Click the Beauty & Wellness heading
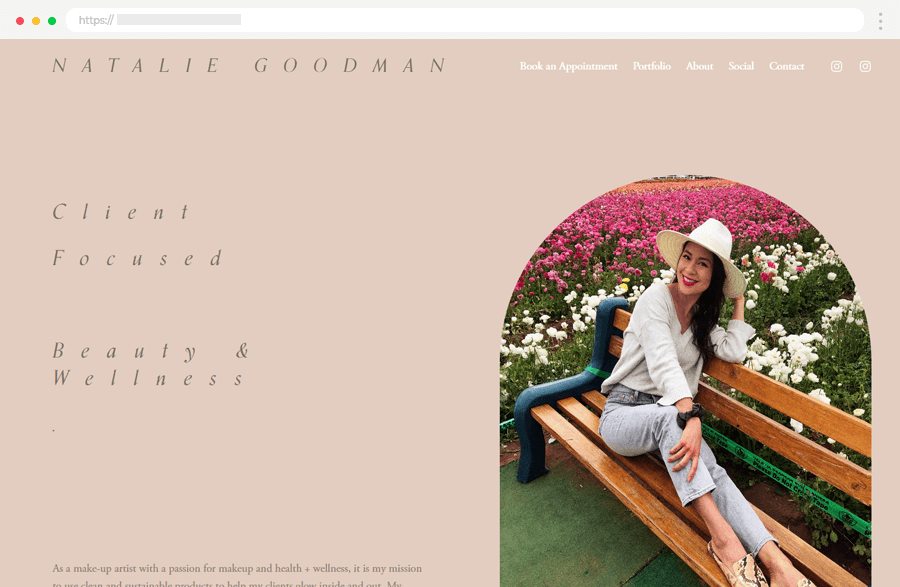Viewport: 900px width, 587px height. [150, 364]
